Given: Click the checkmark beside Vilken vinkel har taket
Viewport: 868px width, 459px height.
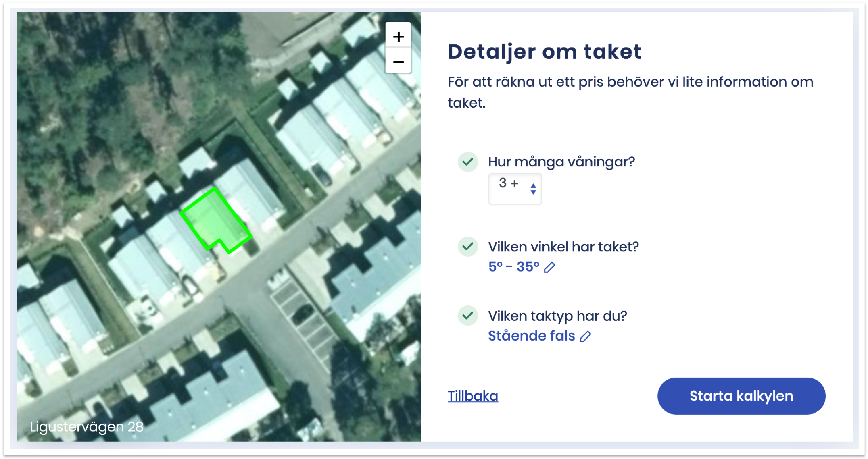Looking at the screenshot, I should click(x=468, y=247).
